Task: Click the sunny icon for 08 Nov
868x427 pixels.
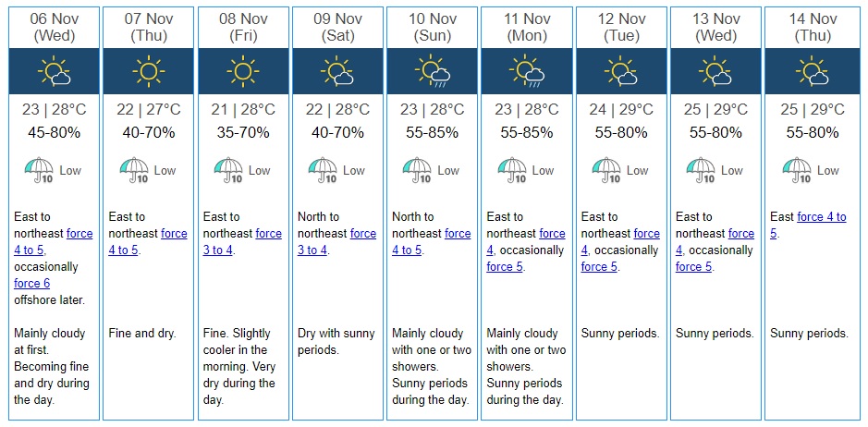Action: (x=242, y=71)
